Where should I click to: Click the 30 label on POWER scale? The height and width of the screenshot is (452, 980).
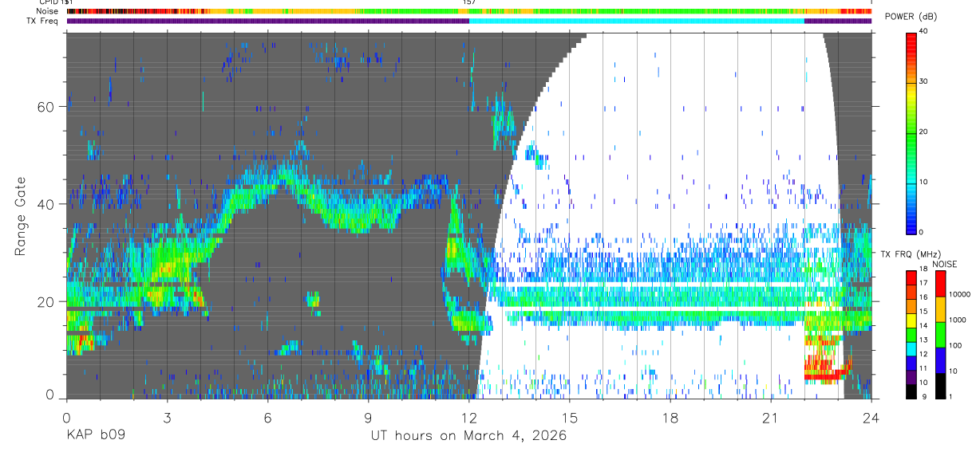923,81
